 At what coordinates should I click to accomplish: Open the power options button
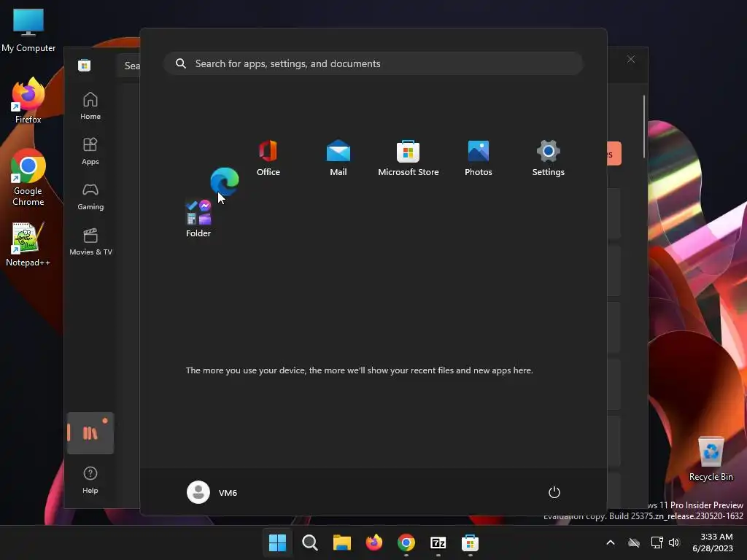(x=554, y=492)
